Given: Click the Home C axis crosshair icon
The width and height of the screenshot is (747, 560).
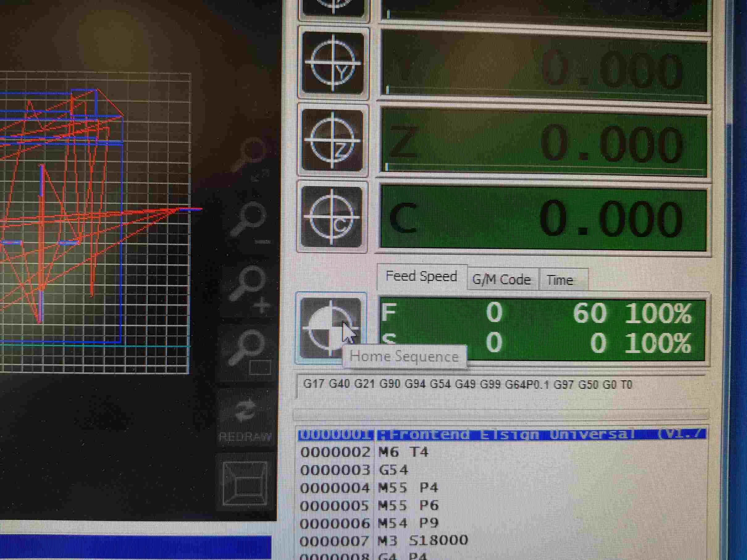Looking at the screenshot, I should pyautogui.click(x=332, y=216).
